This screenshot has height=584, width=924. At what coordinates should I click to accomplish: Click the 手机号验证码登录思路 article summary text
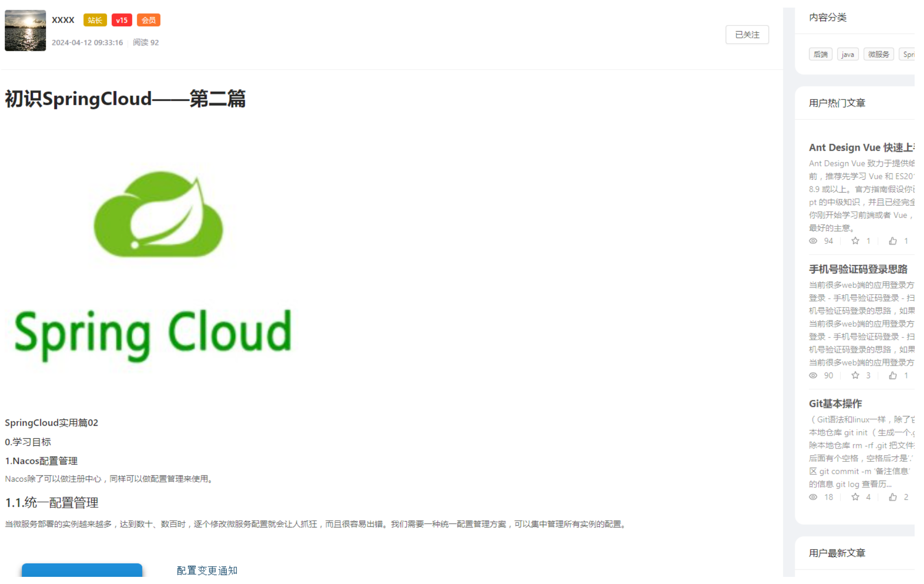pyautogui.click(x=862, y=324)
